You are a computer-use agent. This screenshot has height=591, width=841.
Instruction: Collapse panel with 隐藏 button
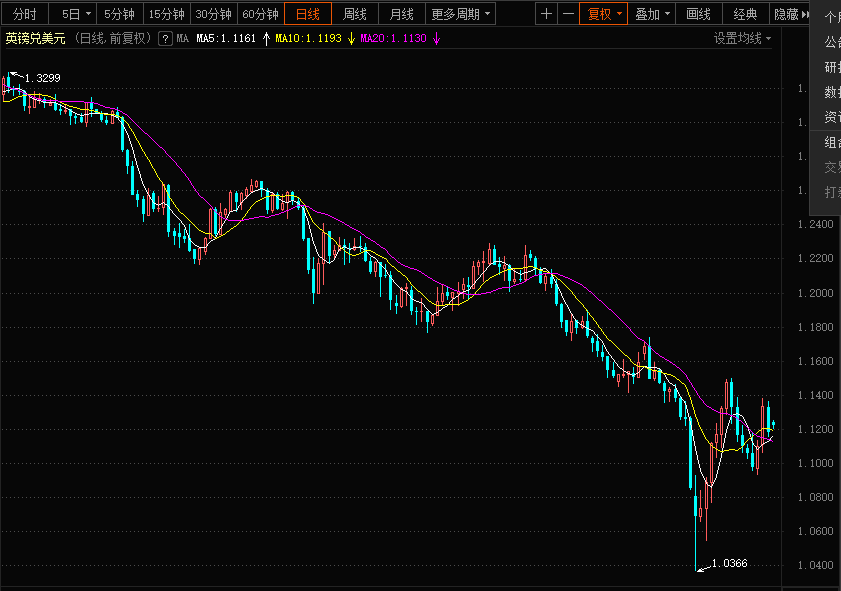point(791,14)
